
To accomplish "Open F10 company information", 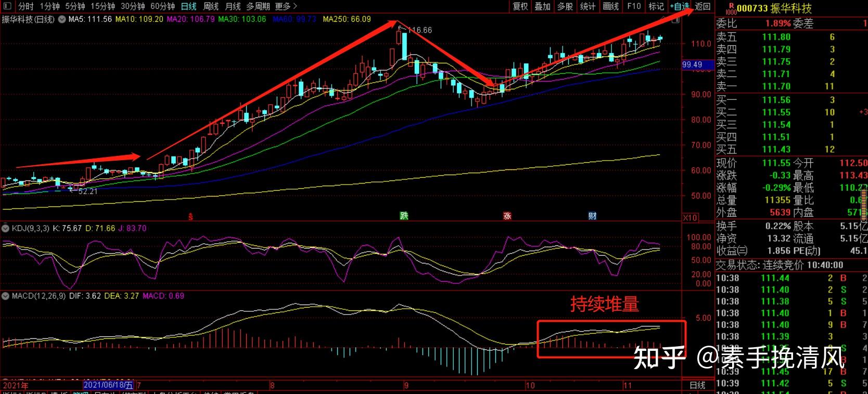I will pos(634,6).
